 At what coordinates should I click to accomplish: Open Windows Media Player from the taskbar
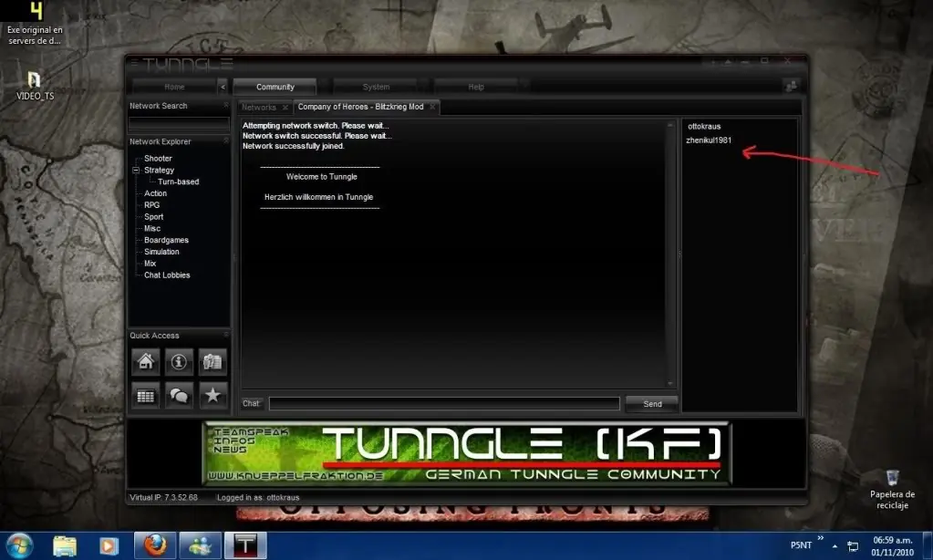pos(109,545)
